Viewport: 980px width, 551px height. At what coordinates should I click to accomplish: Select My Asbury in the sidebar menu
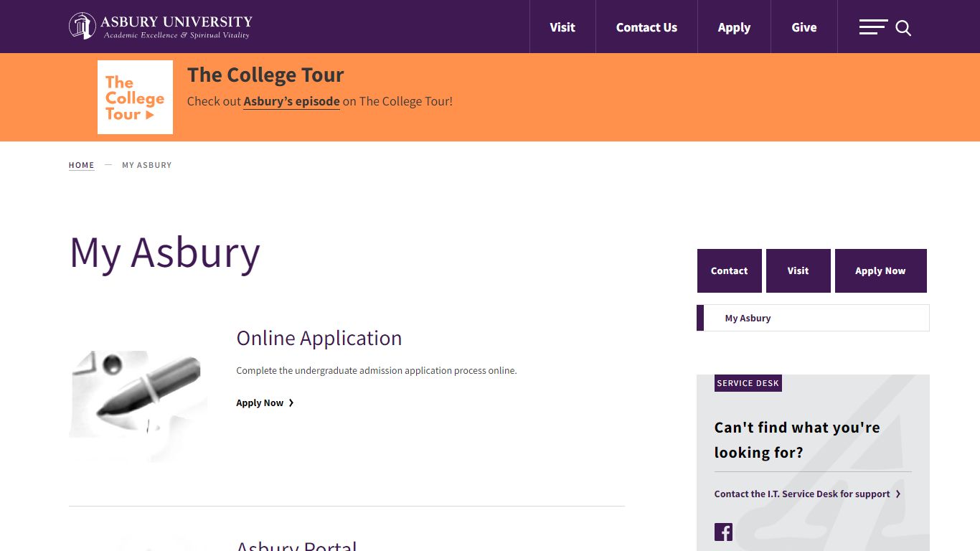point(814,318)
